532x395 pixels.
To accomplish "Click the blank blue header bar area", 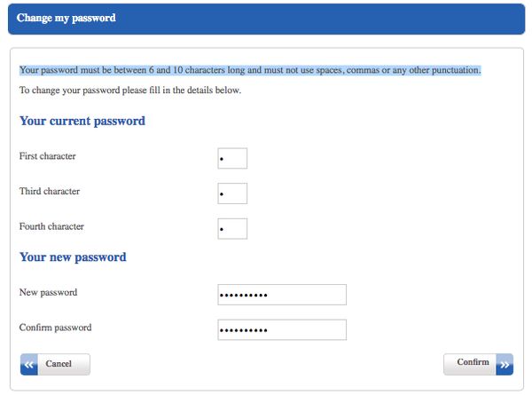I will click(x=337, y=18).
